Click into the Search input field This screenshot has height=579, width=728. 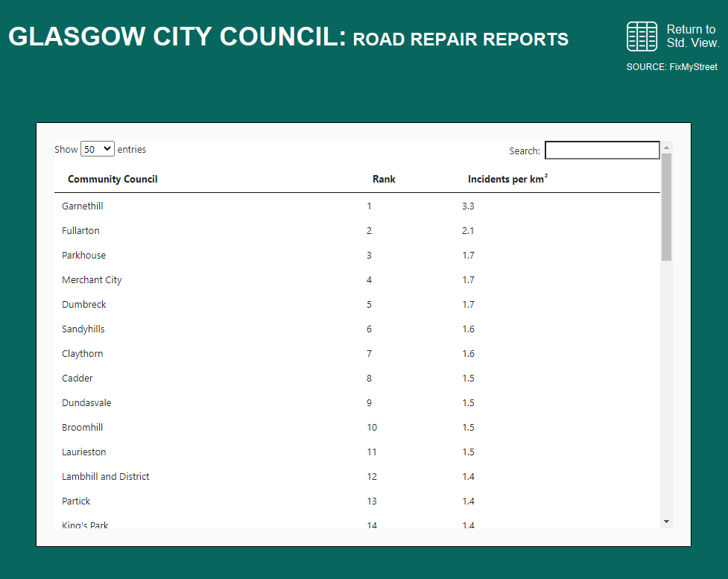tap(602, 150)
